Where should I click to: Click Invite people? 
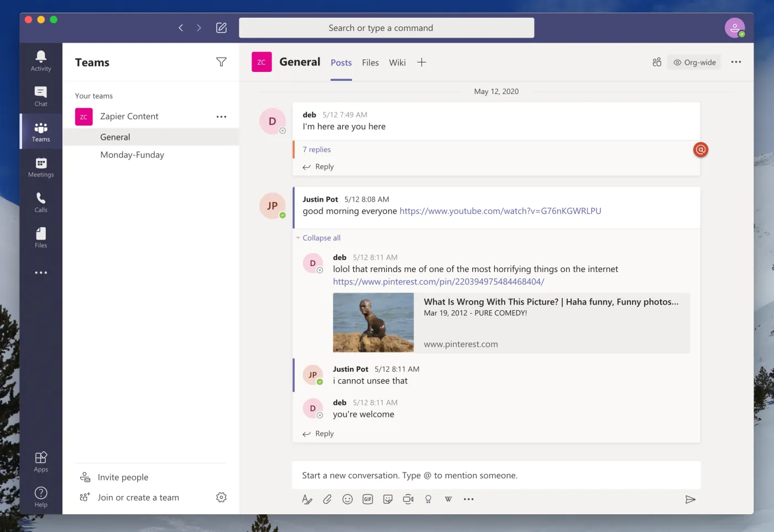pos(123,477)
